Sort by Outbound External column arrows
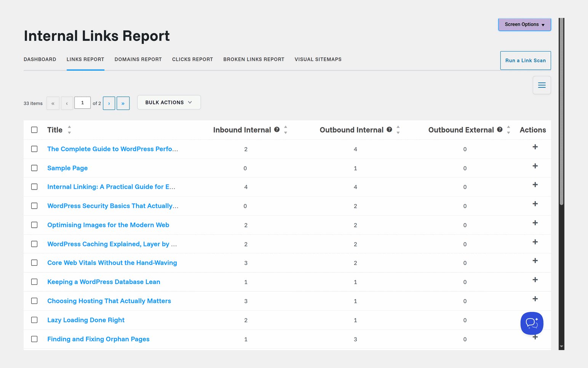Image resolution: width=588 pixels, height=368 pixels. 508,130
